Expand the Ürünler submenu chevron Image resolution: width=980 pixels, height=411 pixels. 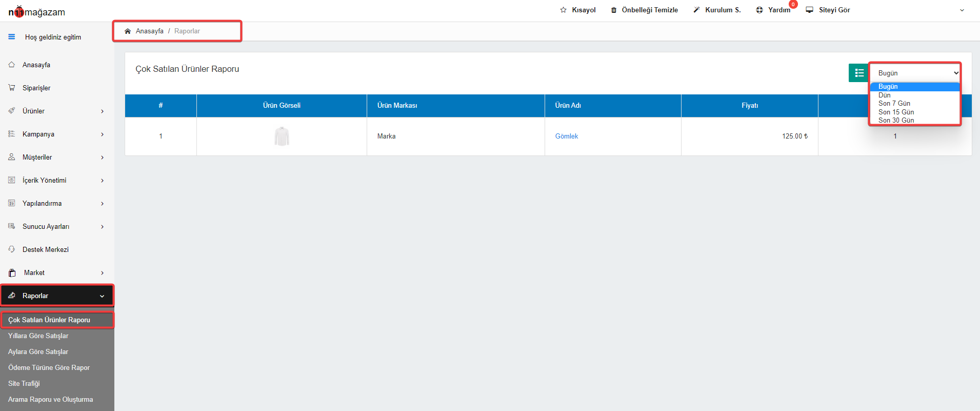pyautogui.click(x=103, y=111)
